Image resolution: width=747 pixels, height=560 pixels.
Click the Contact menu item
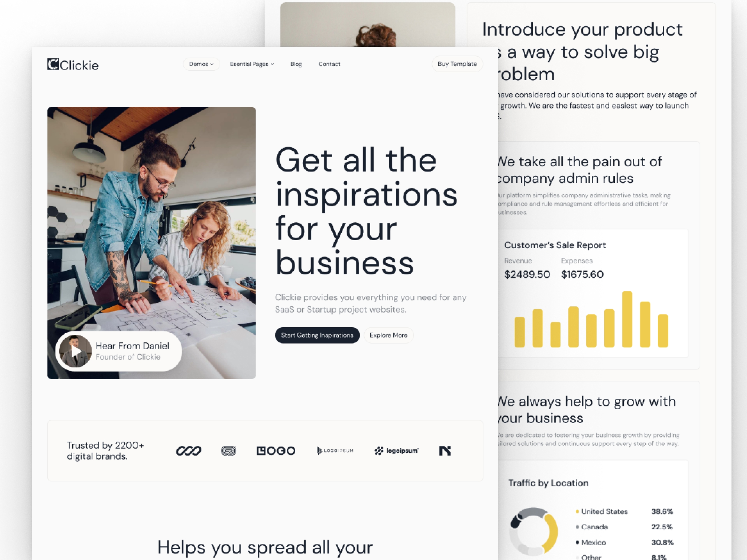tap(329, 63)
